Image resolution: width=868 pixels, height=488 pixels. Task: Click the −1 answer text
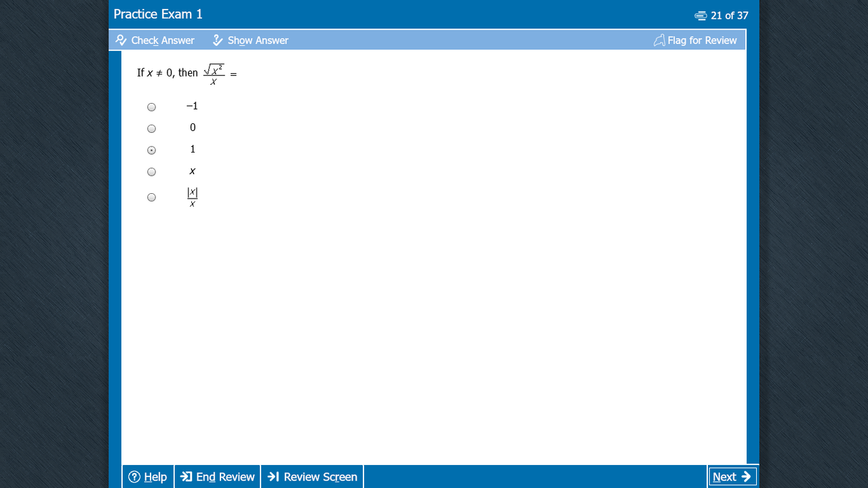tap(192, 106)
